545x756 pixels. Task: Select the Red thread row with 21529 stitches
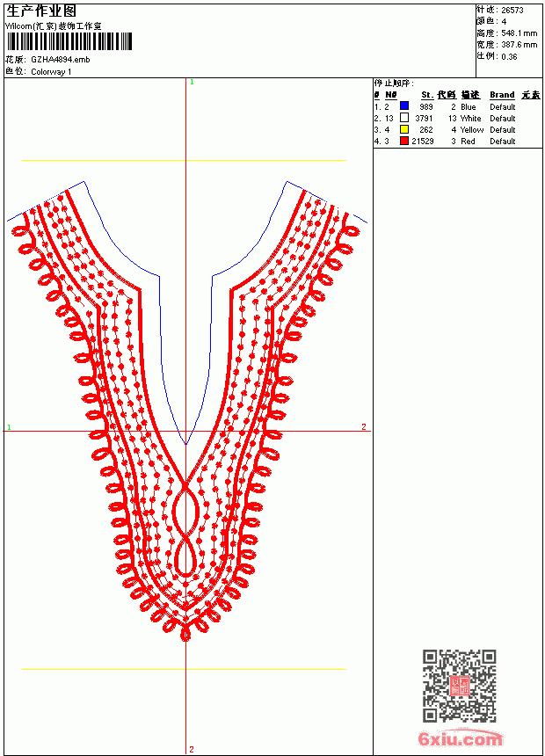tap(457, 142)
